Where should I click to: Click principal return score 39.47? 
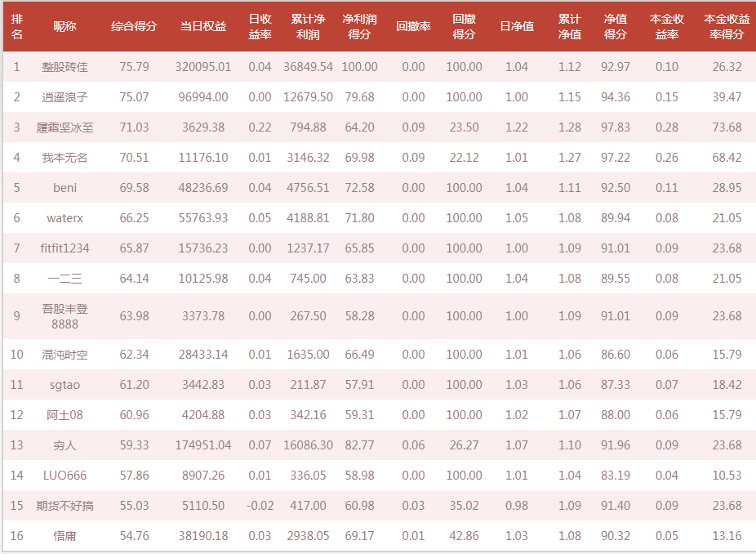pyautogui.click(x=727, y=97)
